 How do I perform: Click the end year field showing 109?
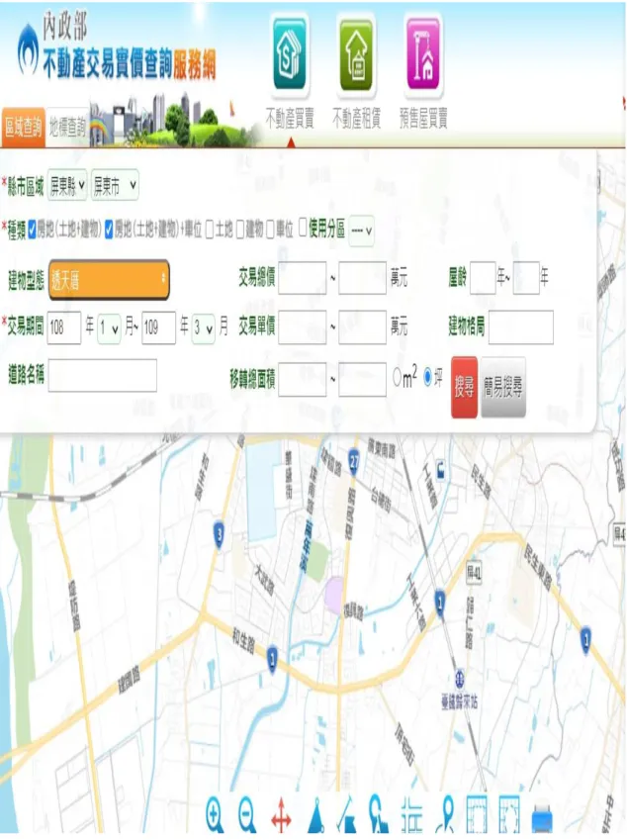tap(158, 327)
